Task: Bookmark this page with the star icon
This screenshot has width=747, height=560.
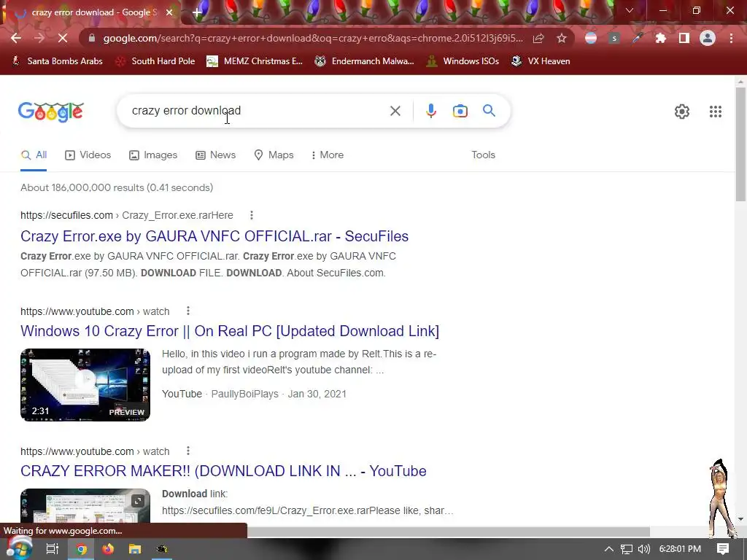Action: pyautogui.click(x=562, y=38)
